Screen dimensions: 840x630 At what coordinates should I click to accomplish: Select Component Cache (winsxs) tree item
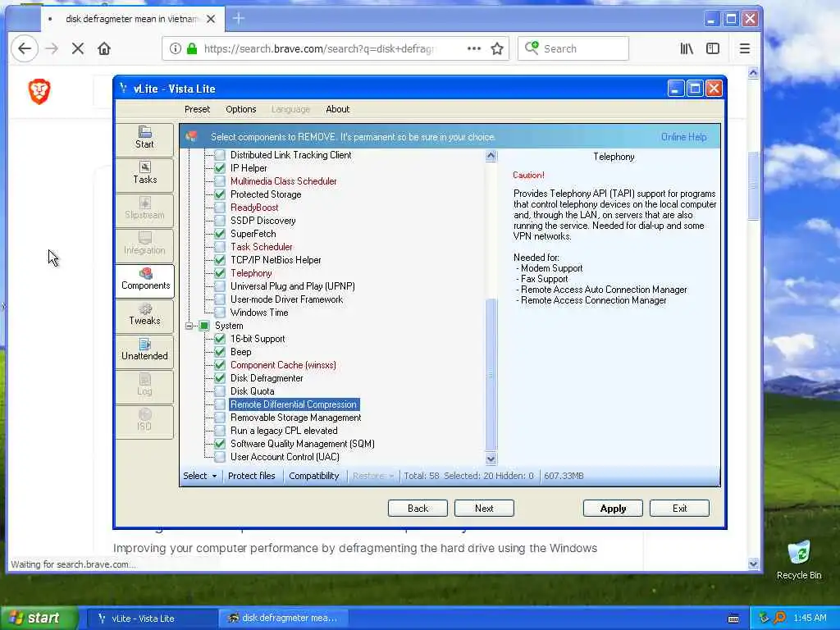[283, 365]
